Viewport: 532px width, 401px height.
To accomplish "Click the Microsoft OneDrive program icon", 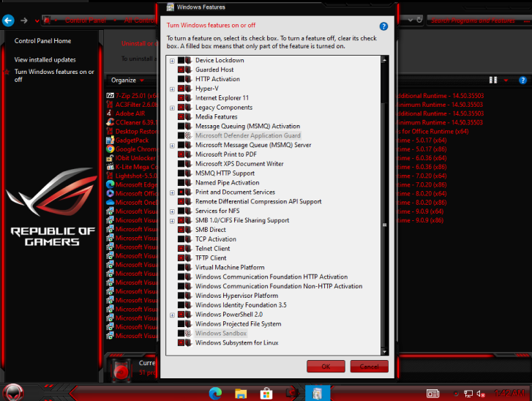I will tap(110, 202).
